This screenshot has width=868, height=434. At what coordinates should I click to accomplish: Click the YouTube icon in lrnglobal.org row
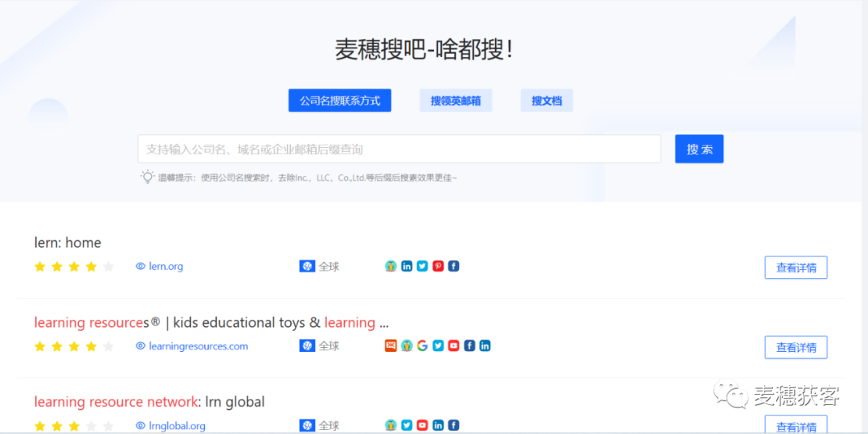tap(423, 426)
